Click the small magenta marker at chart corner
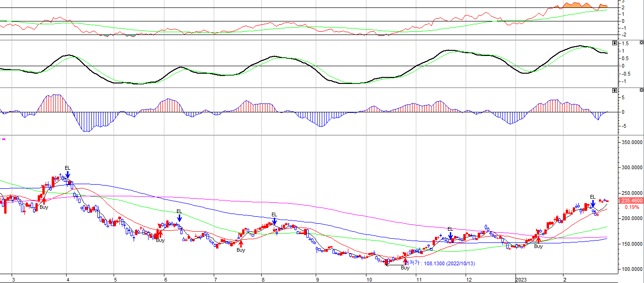 [x=4, y=139]
